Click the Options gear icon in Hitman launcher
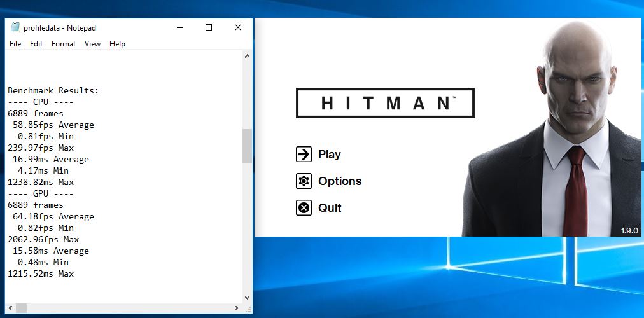 (304, 181)
